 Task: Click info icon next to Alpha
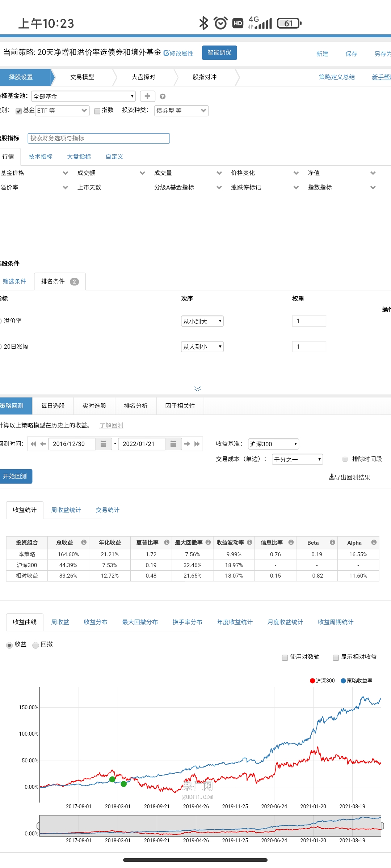click(x=374, y=542)
